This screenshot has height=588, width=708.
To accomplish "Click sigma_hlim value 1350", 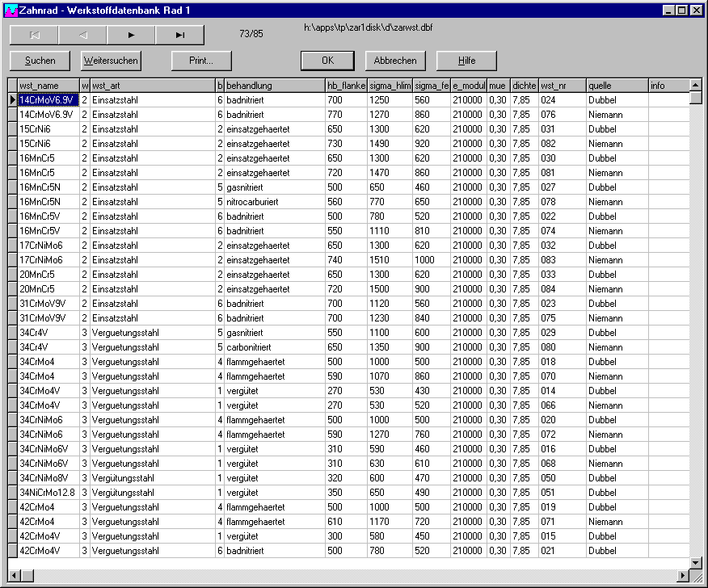I will 390,347.
